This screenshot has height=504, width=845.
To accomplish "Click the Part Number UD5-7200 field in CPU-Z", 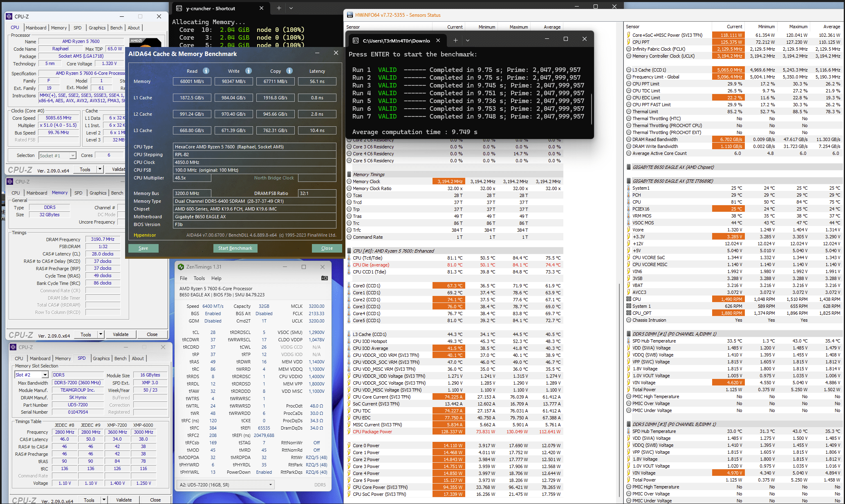I will [x=78, y=405].
